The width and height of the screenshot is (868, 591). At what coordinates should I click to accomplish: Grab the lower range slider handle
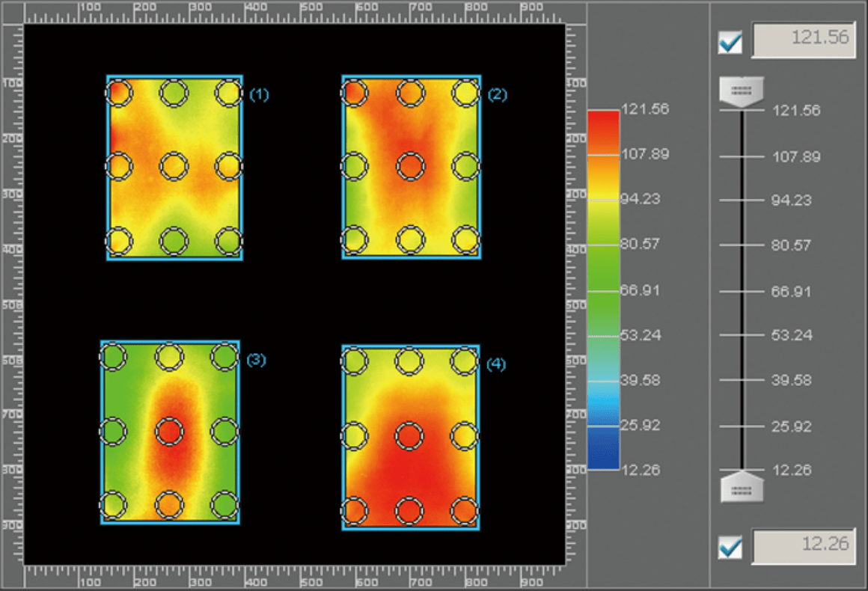click(x=741, y=487)
